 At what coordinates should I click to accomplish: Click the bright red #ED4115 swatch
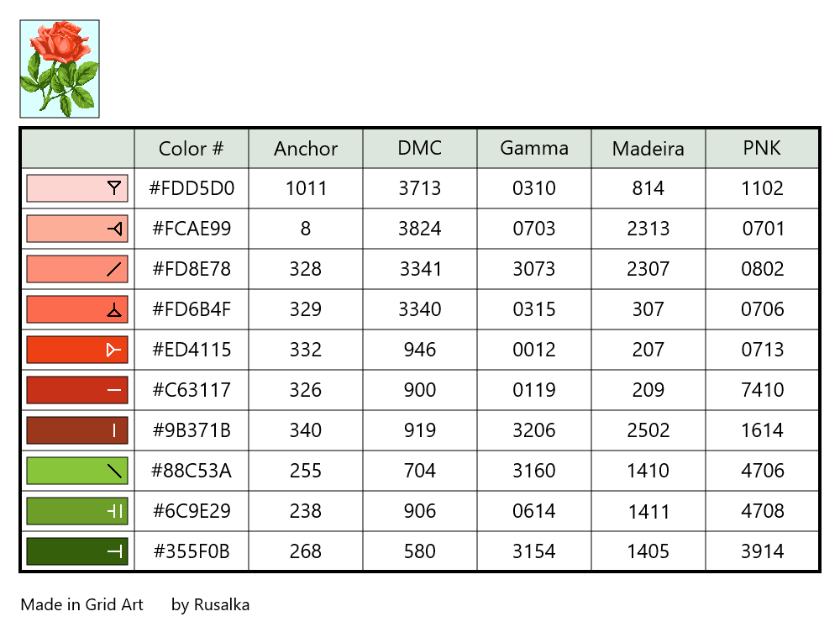(77, 350)
